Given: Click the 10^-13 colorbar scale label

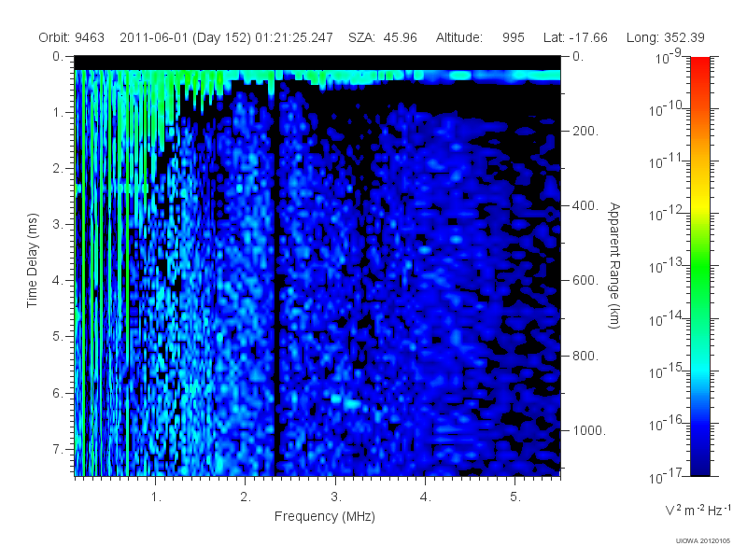Looking at the screenshot, I should click(x=665, y=266).
